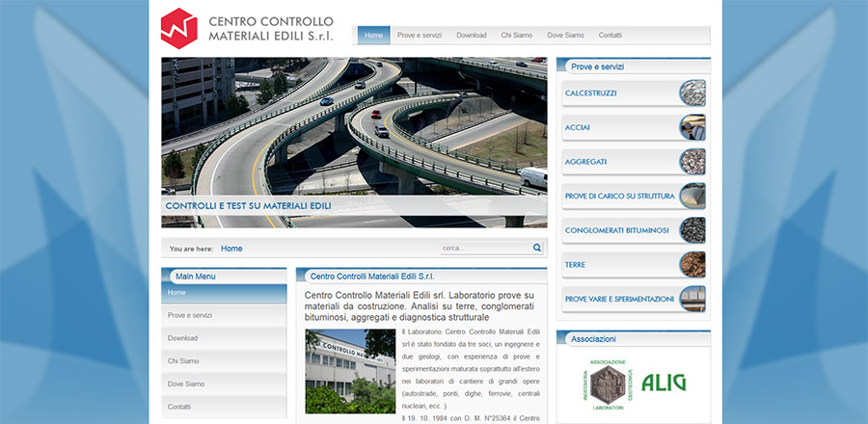
Task: Select Download in the left Main Menu
Action: click(x=182, y=338)
